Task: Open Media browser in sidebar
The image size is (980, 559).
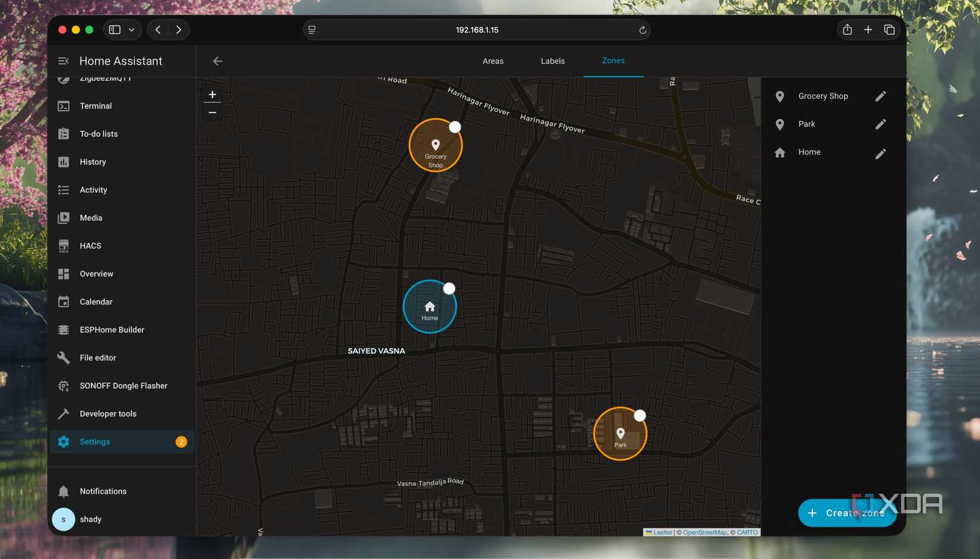Action: coord(121,218)
